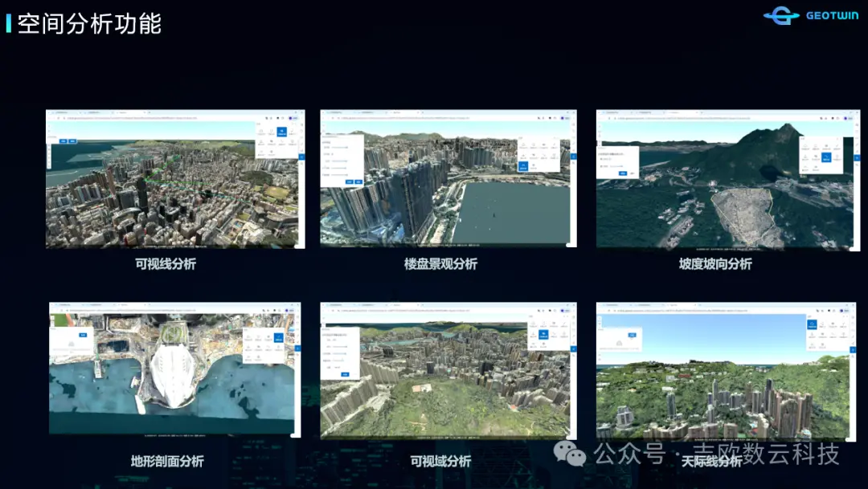Click blue side tab on 可视线分析 window's right edge
Viewport: 868px width, 489px height.
pos(302,157)
